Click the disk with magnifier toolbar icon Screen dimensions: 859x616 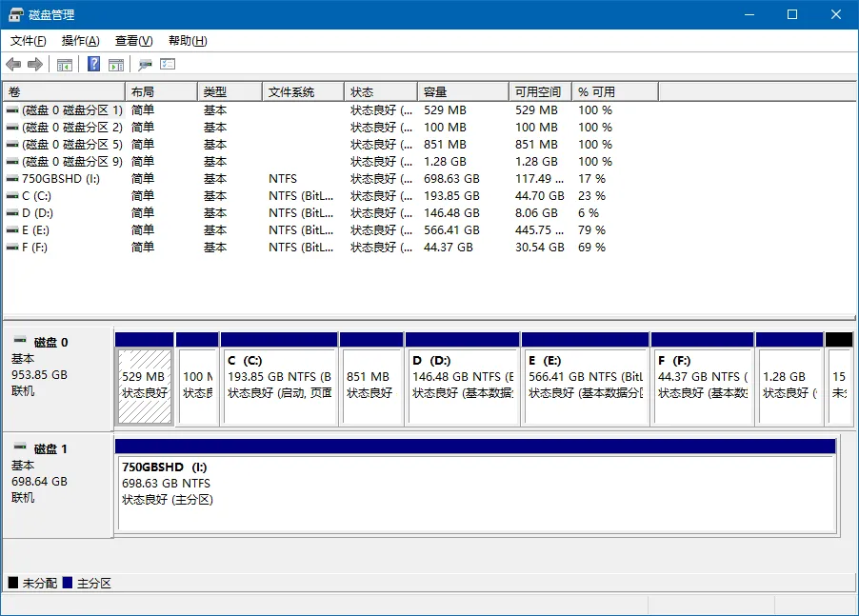[x=145, y=65]
